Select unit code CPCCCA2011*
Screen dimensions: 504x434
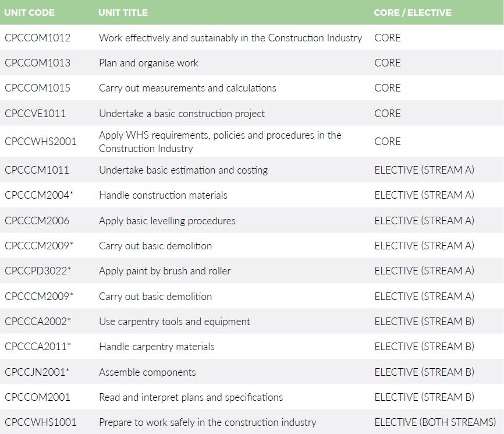tap(38, 347)
